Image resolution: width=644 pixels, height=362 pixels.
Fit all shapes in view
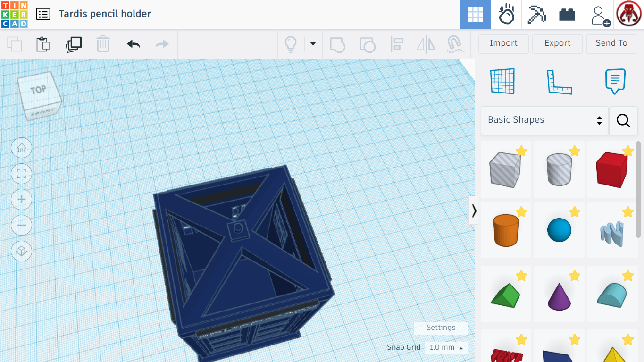(21, 174)
